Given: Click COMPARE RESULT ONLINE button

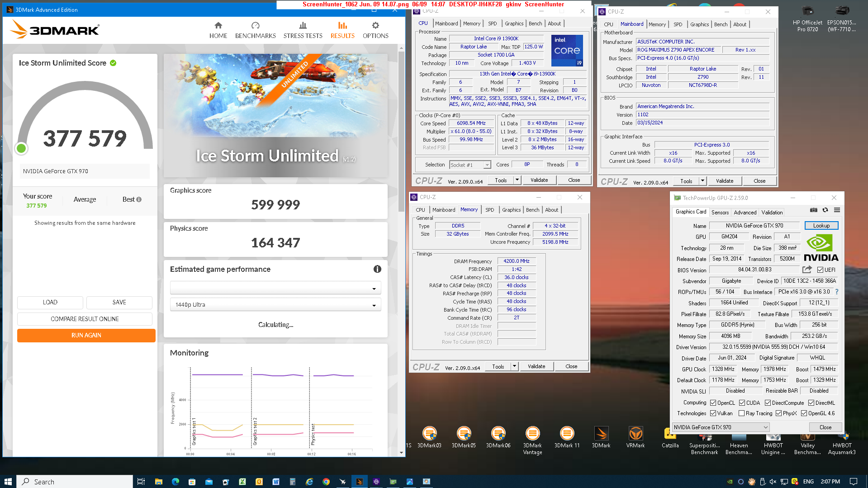Looking at the screenshot, I should (85, 319).
